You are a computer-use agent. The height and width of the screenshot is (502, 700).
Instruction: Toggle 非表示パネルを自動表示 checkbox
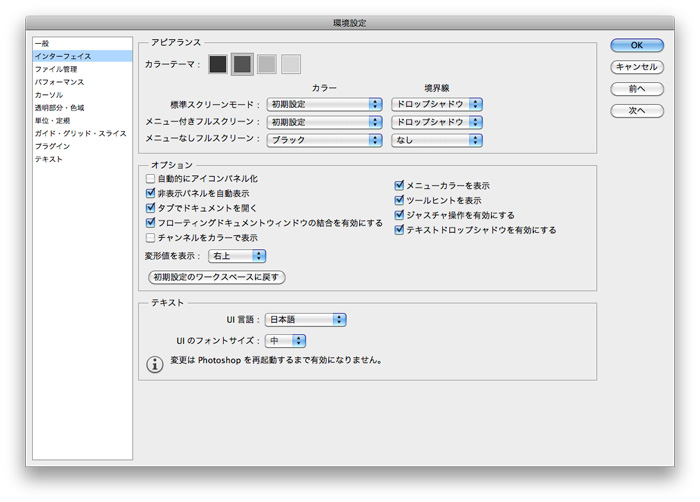[150, 193]
